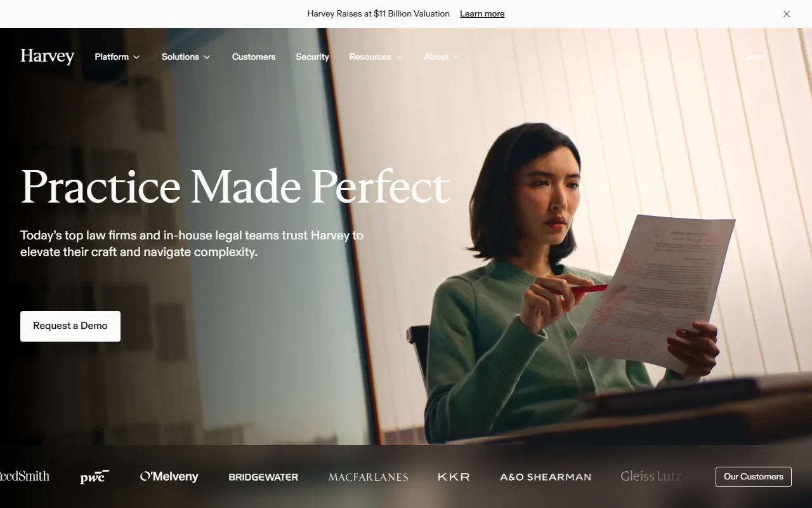Expand the Solutions dropdown menu
Image resolution: width=812 pixels, height=508 pixels.
pyautogui.click(x=186, y=57)
